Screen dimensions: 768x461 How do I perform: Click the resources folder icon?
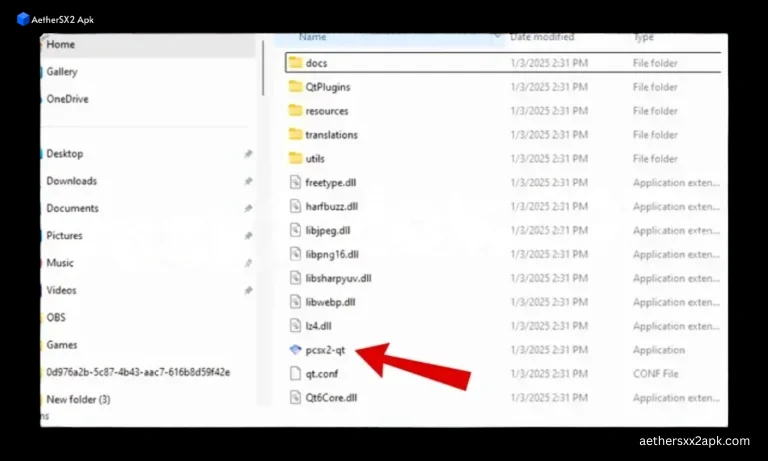pyautogui.click(x=295, y=110)
